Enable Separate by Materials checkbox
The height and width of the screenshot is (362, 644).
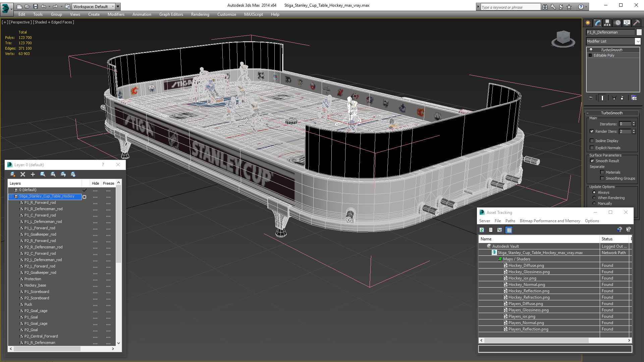tap(602, 172)
